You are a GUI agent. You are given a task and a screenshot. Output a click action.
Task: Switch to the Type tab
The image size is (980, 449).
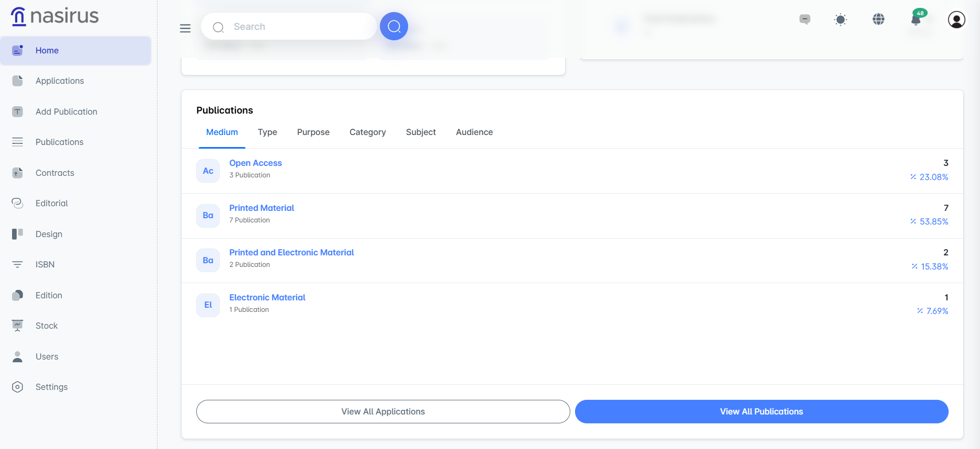click(x=267, y=132)
